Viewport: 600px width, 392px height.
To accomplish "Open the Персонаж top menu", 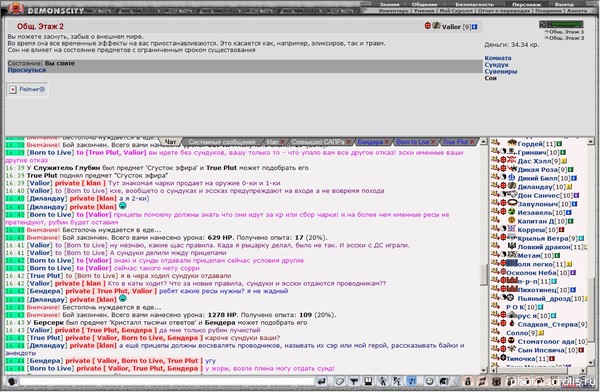I will 526,4.
